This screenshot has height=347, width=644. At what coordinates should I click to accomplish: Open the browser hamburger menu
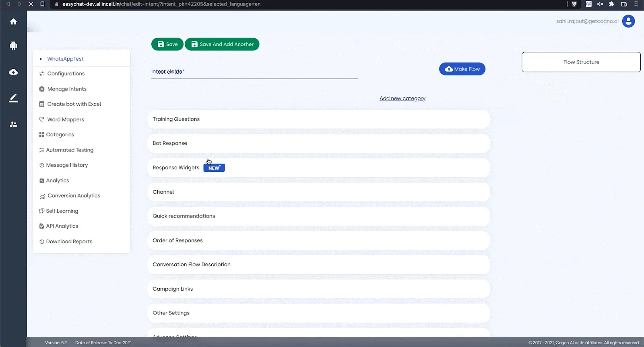(x=636, y=4)
